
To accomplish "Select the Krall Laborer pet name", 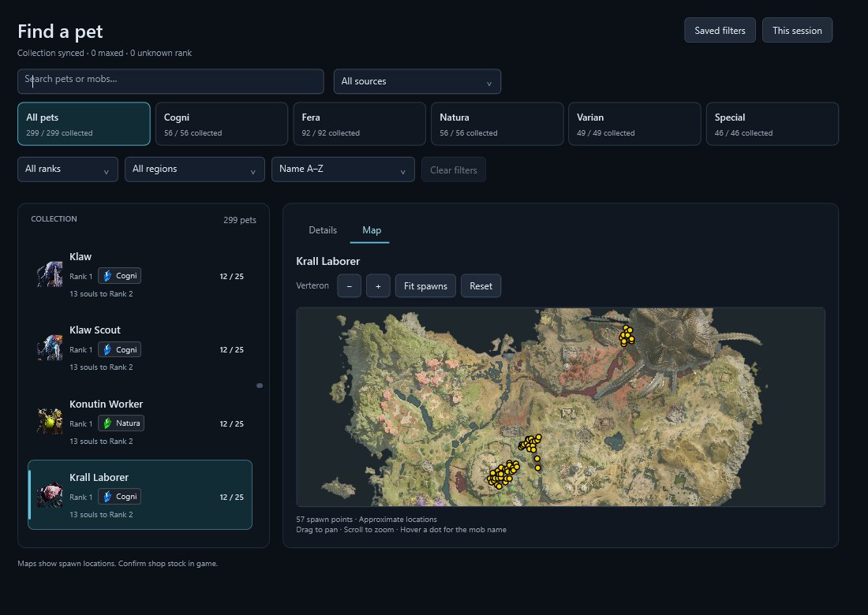I will (99, 477).
